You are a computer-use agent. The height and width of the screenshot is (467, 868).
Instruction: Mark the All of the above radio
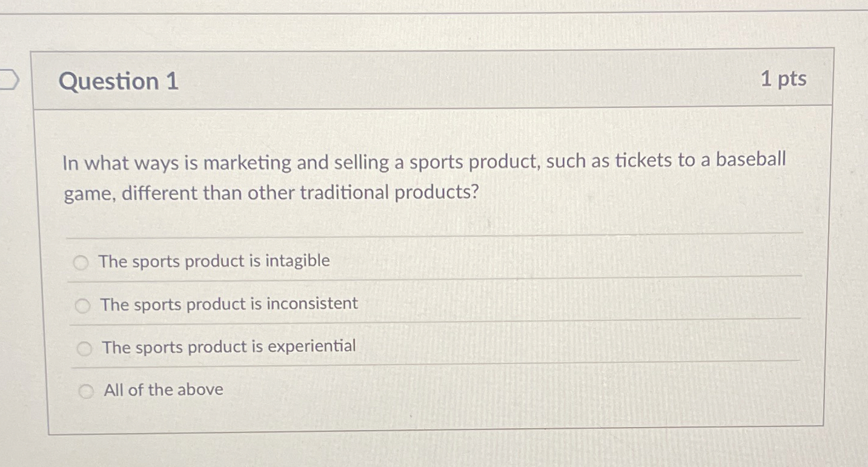coord(87,392)
